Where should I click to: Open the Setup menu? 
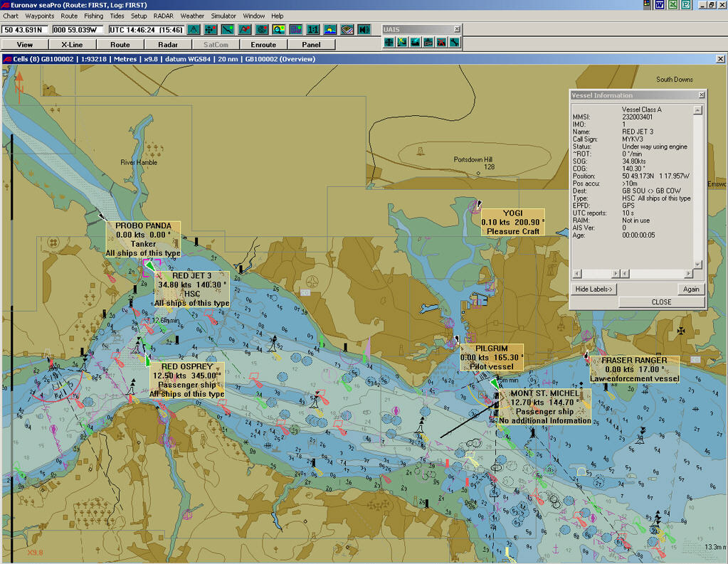pos(139,16)
